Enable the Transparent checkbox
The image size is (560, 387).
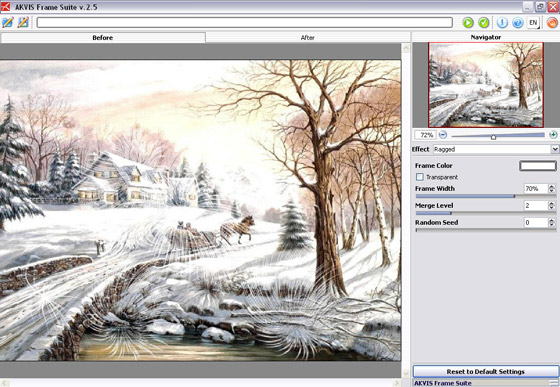[x=420, y=177]
